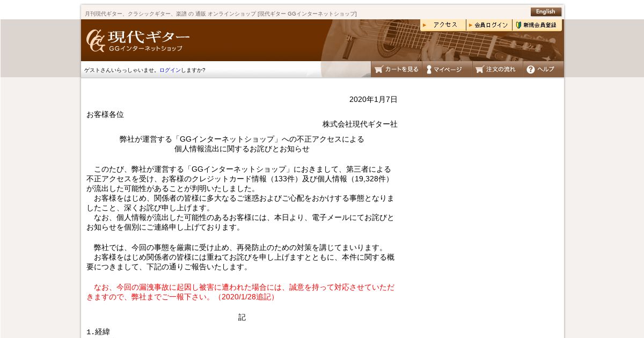Click the heading line 個人情報流出に関するお詫びとお知らせ

[x=242, y=149]
